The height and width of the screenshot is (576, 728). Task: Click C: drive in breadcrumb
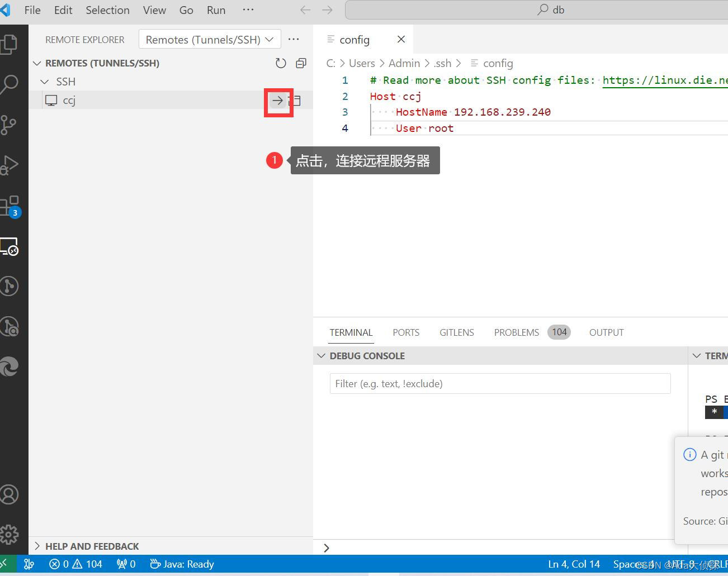tap(330, 63)
